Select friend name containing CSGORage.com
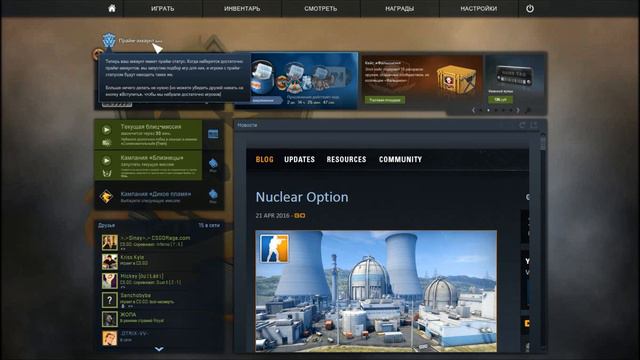640x360 pixels. click(x=155, y=238)
